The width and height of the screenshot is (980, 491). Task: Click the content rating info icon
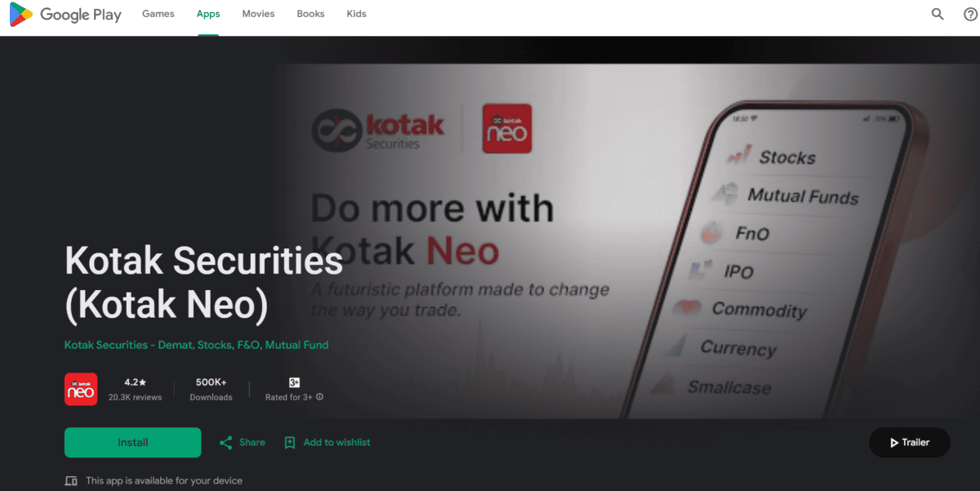coord(319,397)
